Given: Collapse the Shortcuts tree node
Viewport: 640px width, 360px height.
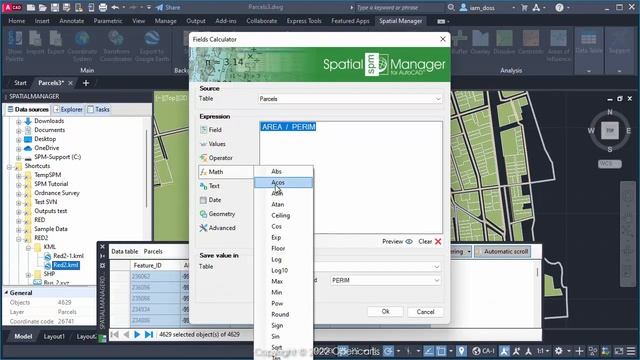Looking at the screenshot, I should pos(9,166).
